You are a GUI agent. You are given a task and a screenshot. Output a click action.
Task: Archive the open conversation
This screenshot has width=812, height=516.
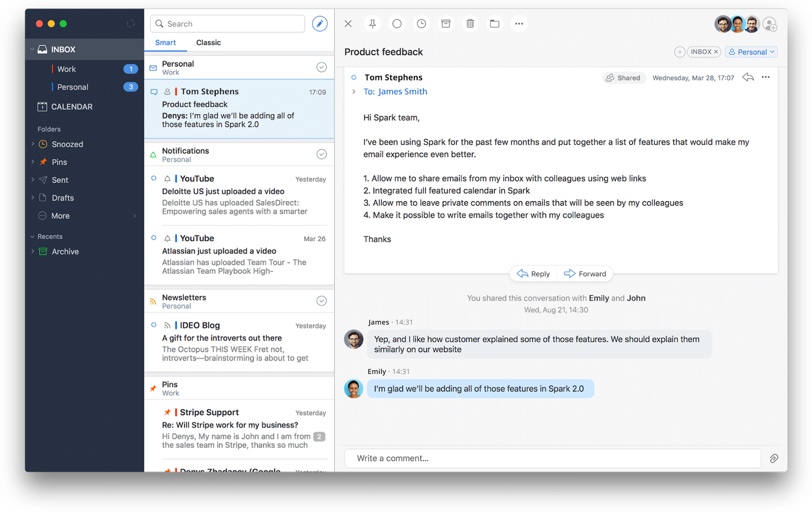[x=446, y=23]
